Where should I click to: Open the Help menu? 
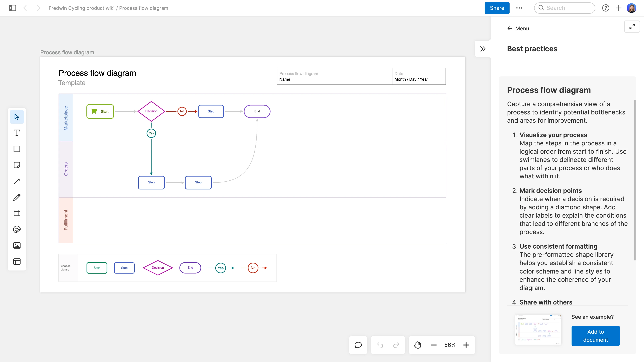[606, 8]
